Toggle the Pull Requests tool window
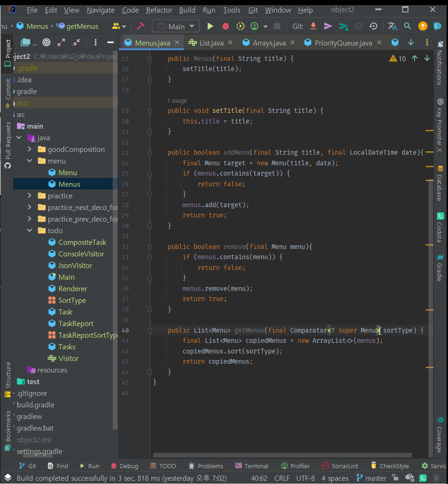The image size is (448, 484). point(8,145)
